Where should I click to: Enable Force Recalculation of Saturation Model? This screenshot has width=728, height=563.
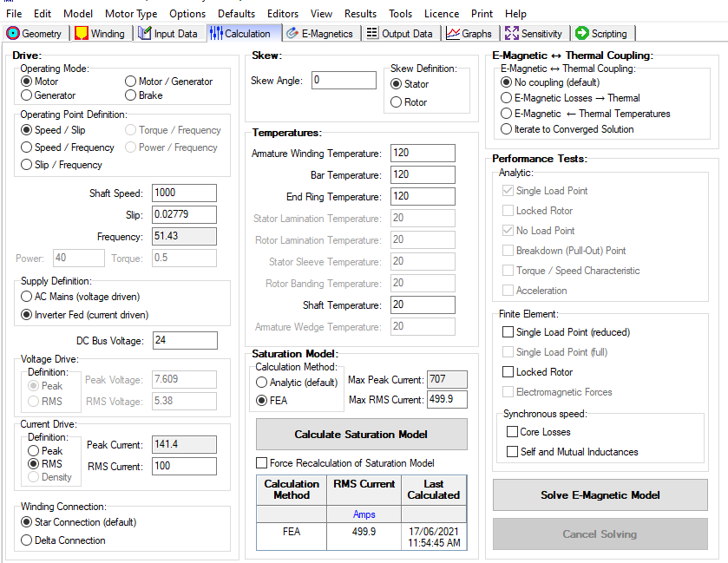[x=262, y=463]
